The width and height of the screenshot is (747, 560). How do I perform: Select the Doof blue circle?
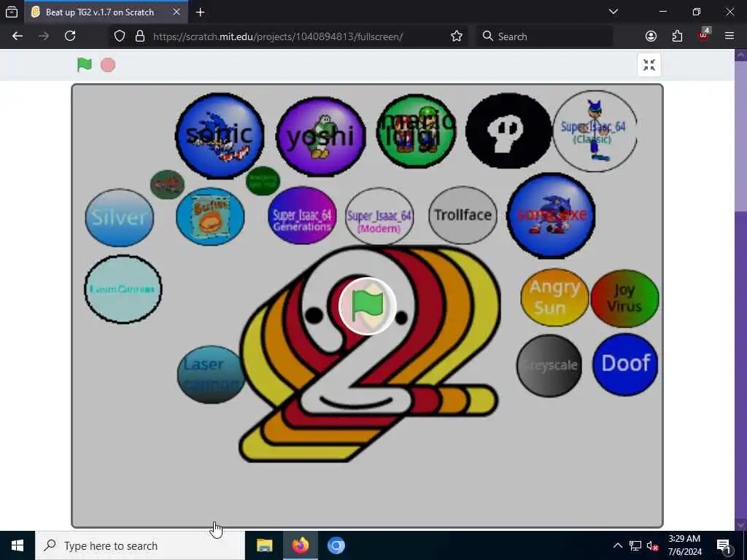click(x=625, y=365)
